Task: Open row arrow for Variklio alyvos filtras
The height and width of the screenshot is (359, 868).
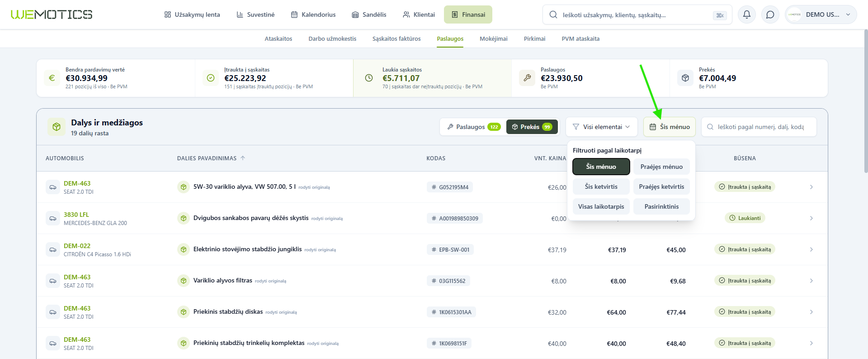Action: point(811,281)
